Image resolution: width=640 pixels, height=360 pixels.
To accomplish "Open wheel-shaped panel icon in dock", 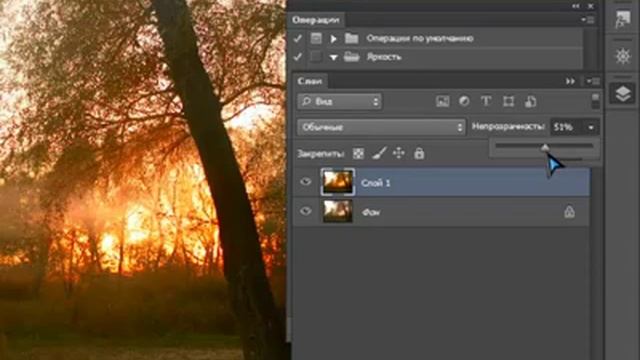I will (x=623, y=56).
